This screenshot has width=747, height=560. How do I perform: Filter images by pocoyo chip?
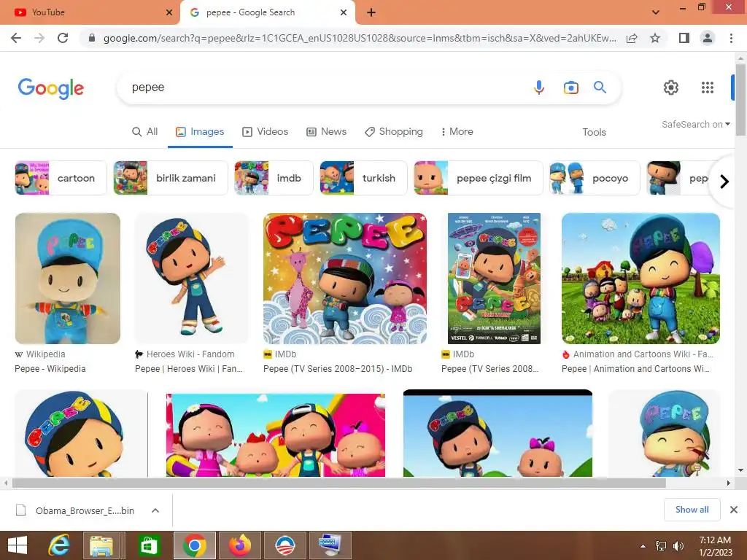pyautogui.click(x=595, y=178)
